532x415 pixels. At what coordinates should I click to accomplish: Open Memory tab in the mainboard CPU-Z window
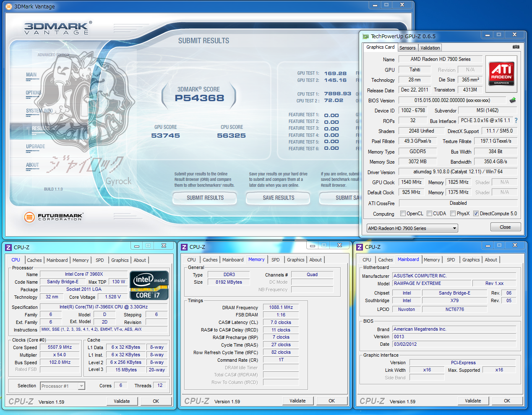coord(432,260)
